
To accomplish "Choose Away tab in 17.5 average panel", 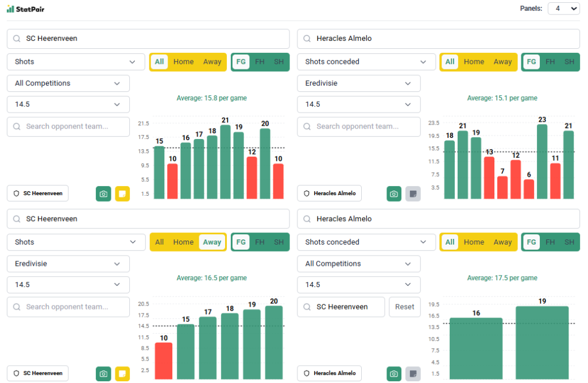I will coord(502,242).
